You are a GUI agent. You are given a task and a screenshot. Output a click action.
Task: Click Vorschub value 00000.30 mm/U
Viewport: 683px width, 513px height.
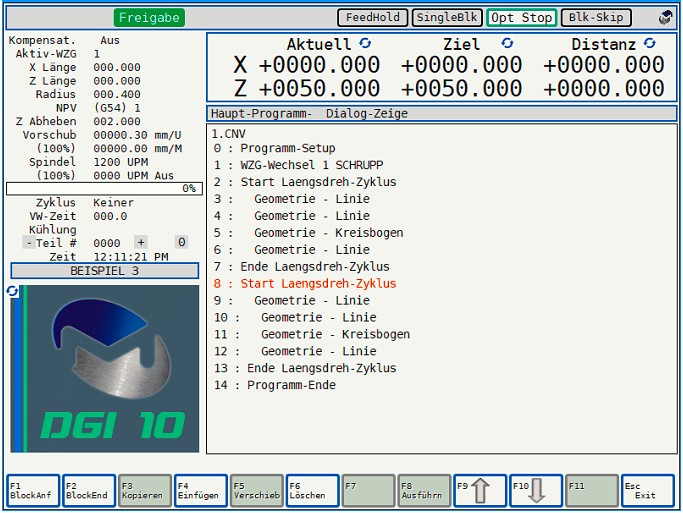click(x=137, y=135)
